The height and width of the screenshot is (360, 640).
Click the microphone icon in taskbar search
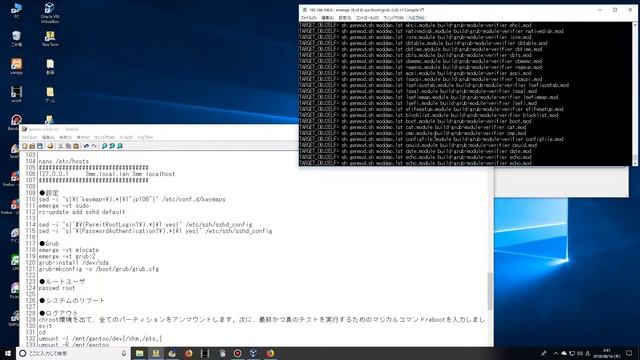(x=124, y=353)
